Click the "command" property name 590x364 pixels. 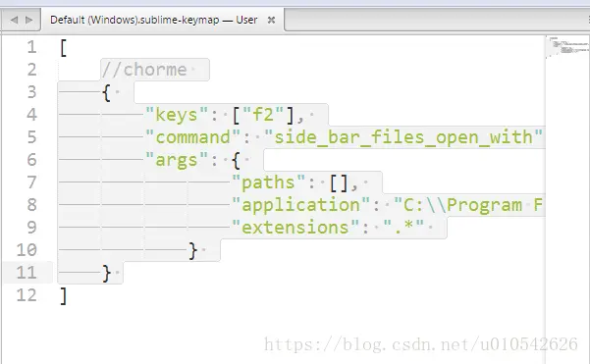click(192, 137)
